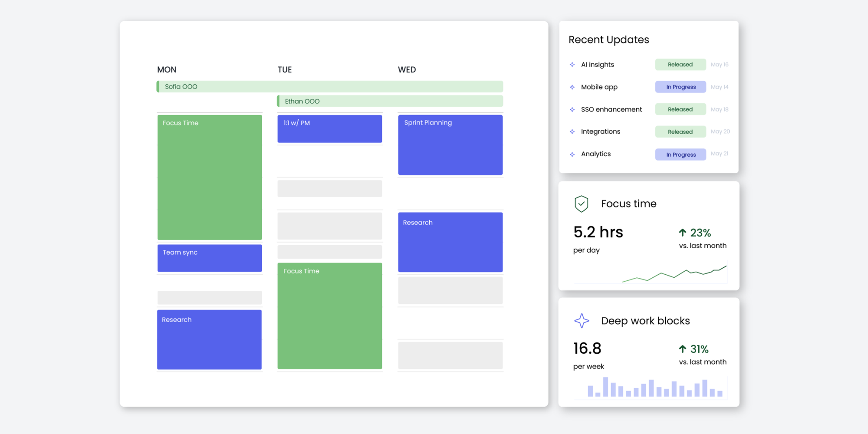Click the In Progress badge for Analytics
868x434 pixels.
point(681,155)
